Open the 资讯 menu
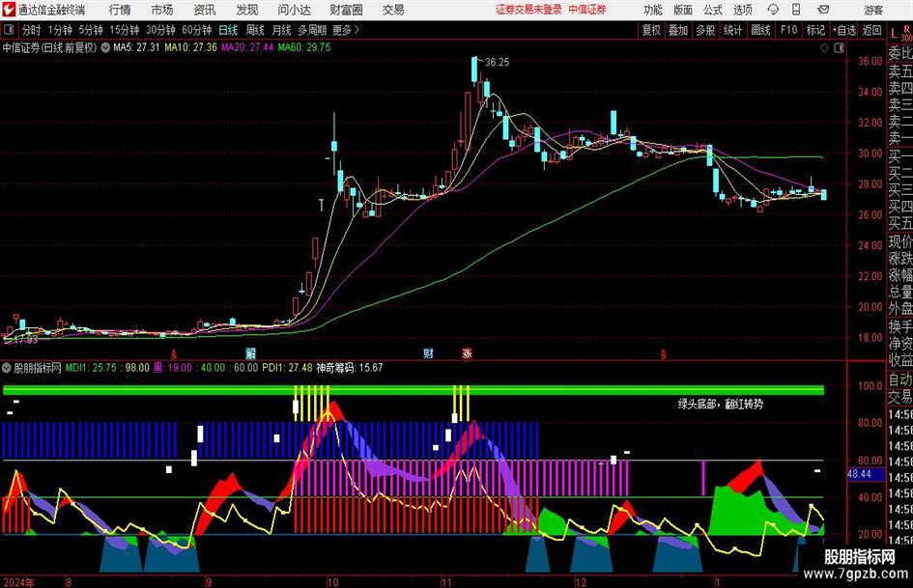The image size is (913, 588). (x=205, y=10)
